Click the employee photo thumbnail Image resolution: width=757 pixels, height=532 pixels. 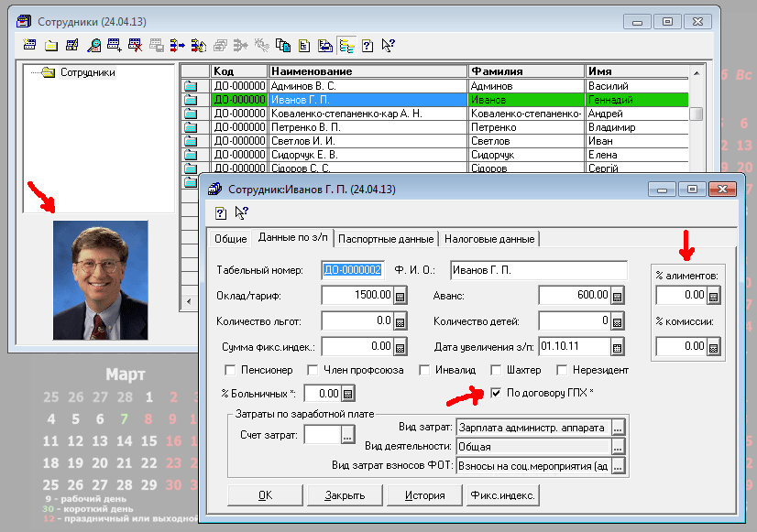(101, 281)
